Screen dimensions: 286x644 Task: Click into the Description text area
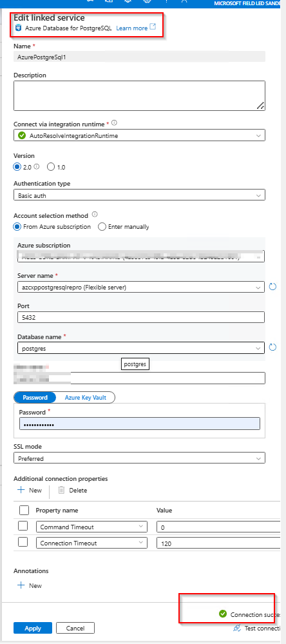(x=139, y=95)
